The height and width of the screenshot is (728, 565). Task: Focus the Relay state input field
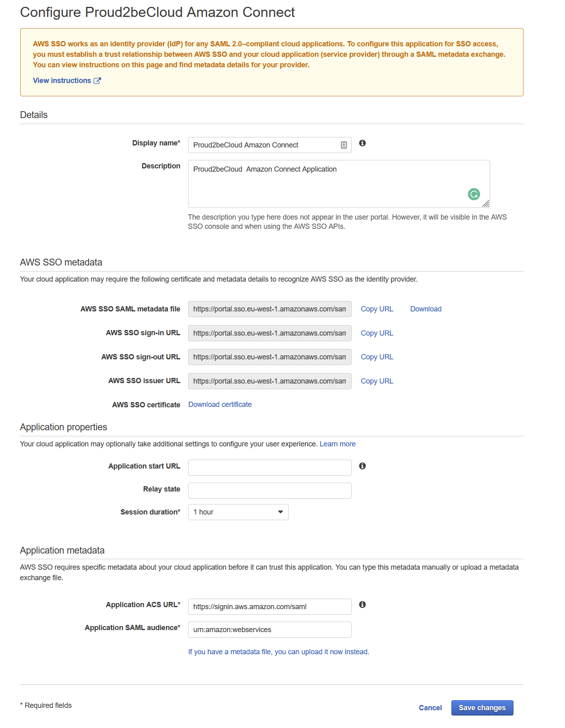coord(269,491)
